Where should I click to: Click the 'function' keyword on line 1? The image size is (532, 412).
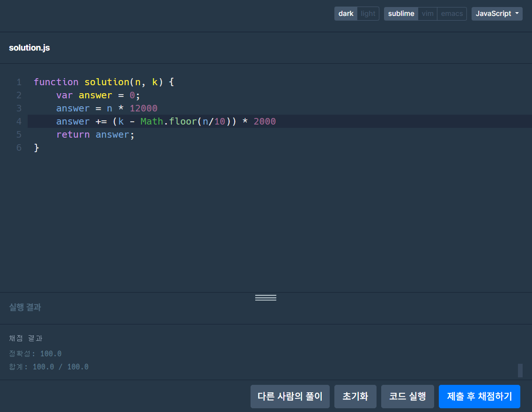(56, 82)
